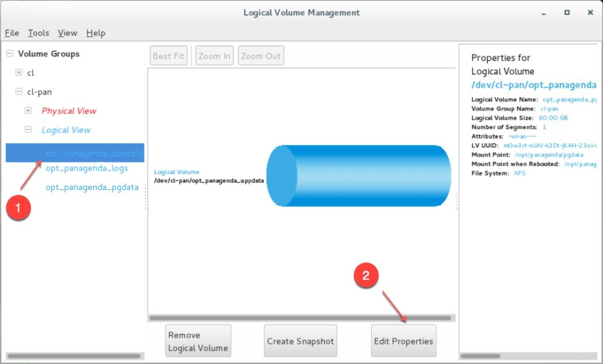Click Remove Logical Volume button
This screenshot has width=603, height=364.
(198, 341)
